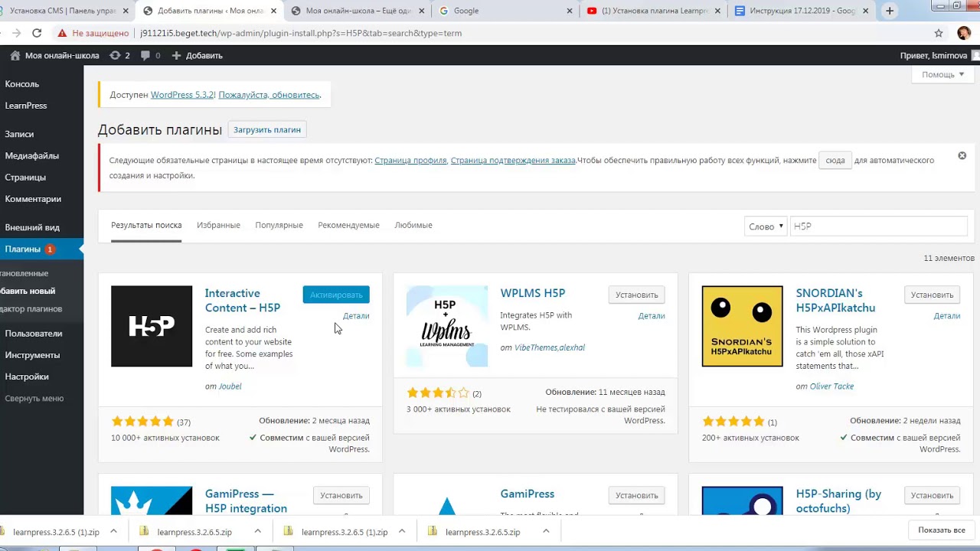Open 'Настройки' in the admin sidebar
Image resolution: width=980 pixels, height=551 pixels.
[x=27, y=377]
